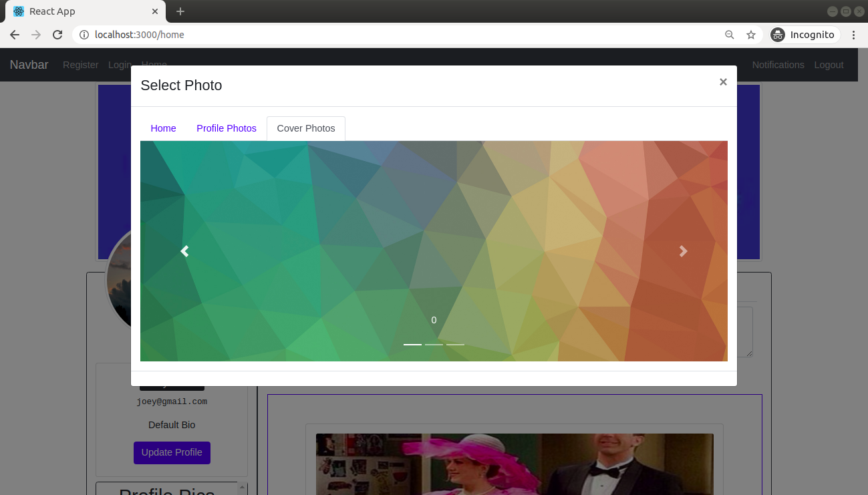Open the Profile Photos tab
This screenshot has height=495, width=868.
click(x=227, y=128)
